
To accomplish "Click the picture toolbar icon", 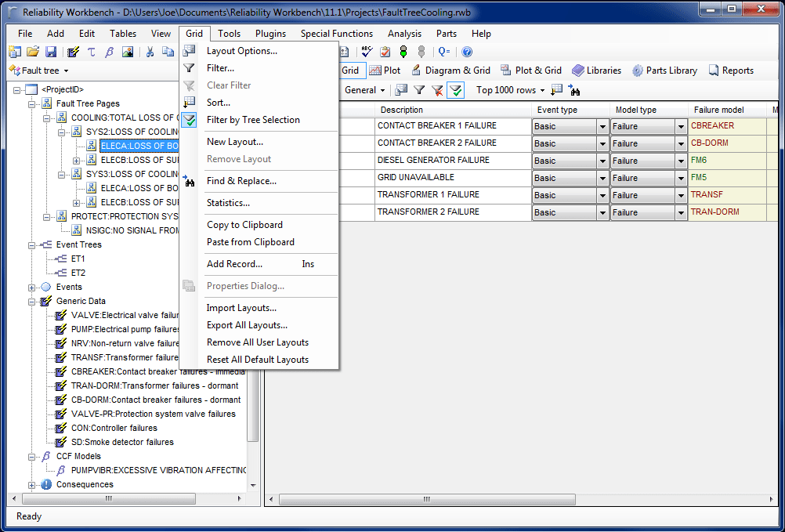I will click(x=127, y=52).
